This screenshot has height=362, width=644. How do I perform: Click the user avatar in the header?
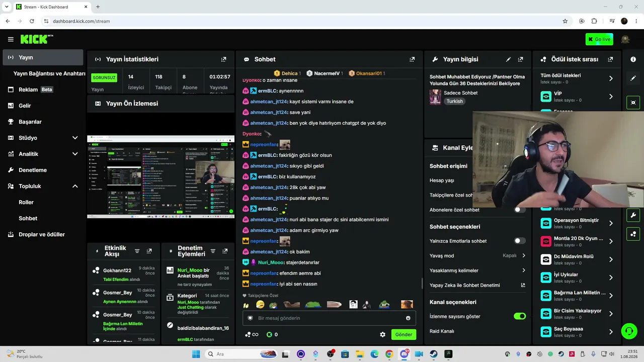(625, 39)
